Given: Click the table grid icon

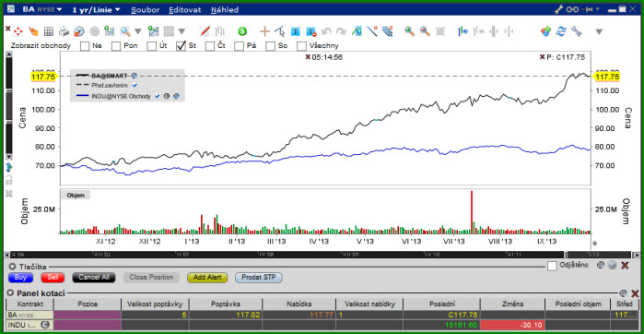Looking at the screenshot, I should click(49, 30).
